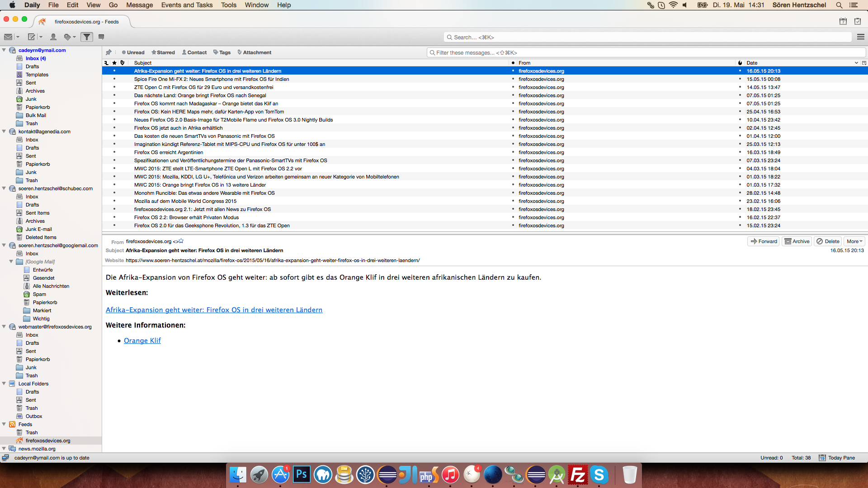The height and width of the screenshot is (488, 868).
Task: Click the Write new message icon
Action: pyautogui.click(x=31, y=37)
